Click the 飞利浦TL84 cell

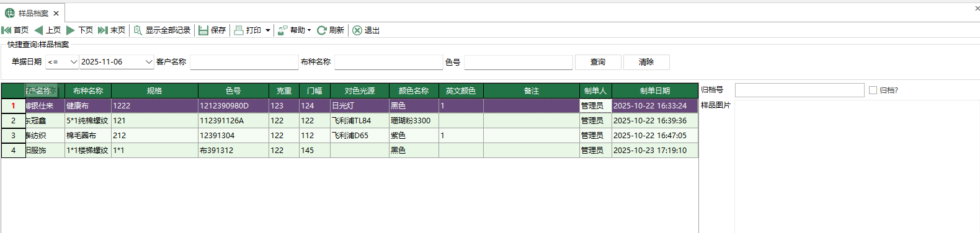pos(360,121)
